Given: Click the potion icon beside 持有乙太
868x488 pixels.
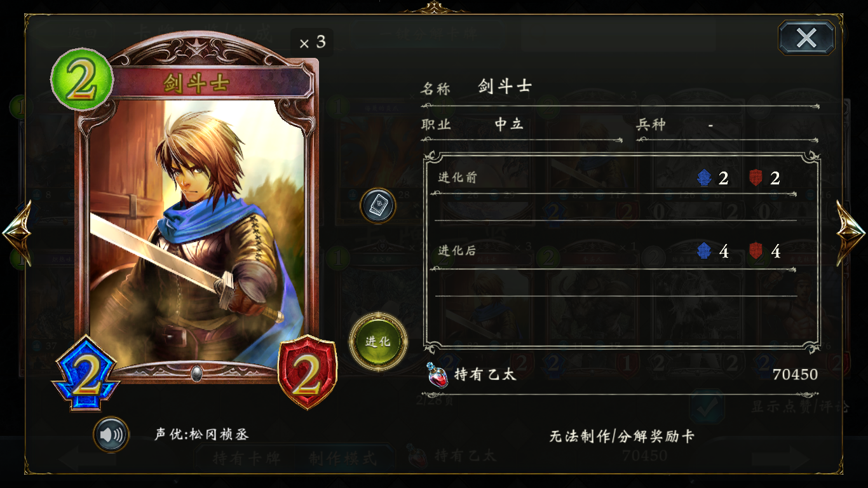Looking at the screenshot, I should [x=438, y=375].
